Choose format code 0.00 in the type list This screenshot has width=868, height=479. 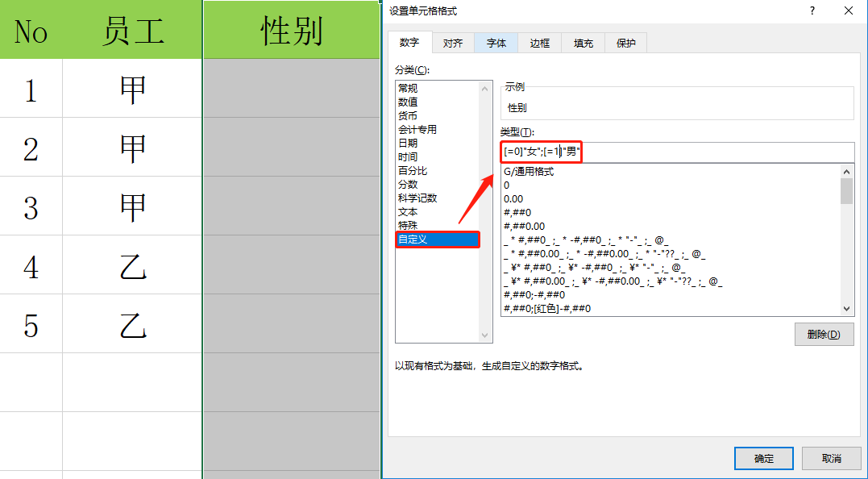click(670, 199)
